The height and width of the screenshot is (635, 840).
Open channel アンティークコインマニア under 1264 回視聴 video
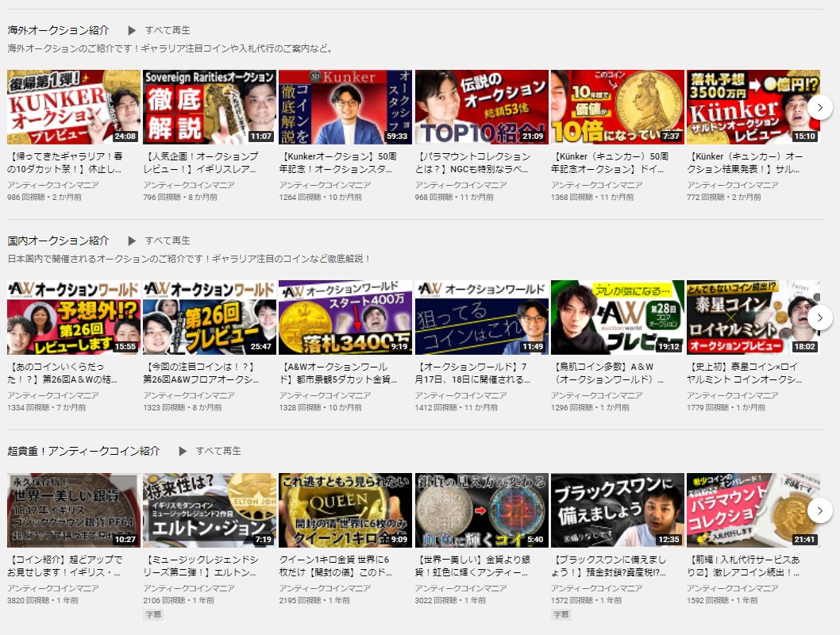click(x=325, y=185)
